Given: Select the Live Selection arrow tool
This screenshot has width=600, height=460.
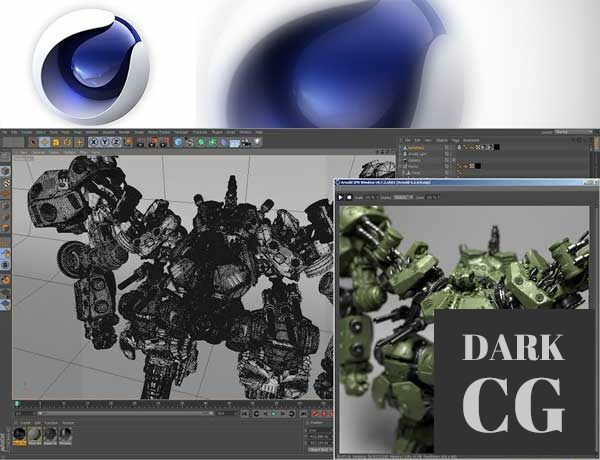Looking at the screenshot, I should click(33, 142).
